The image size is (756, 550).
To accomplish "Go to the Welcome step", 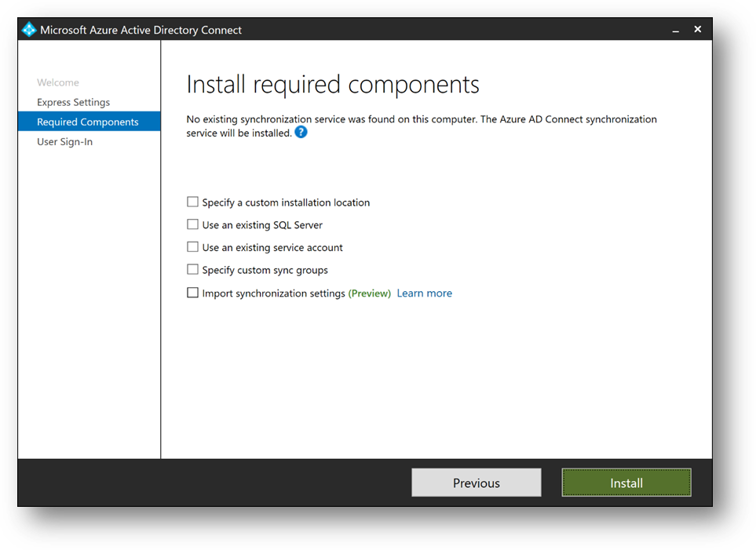I will point(58,82).
